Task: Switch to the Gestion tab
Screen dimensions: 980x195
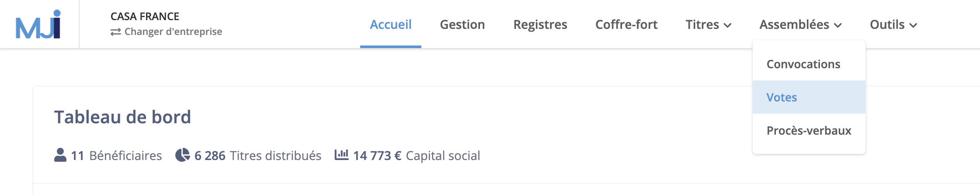Action: pyautogui.click(x=462, y=24)
